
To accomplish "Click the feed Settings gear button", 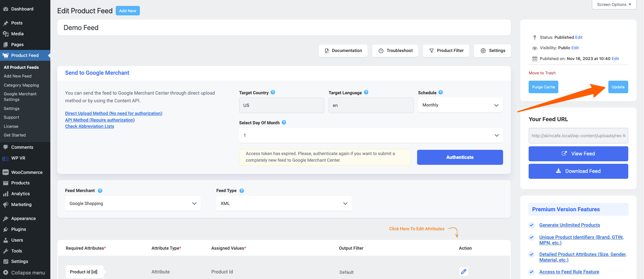I will click(493, 51).
